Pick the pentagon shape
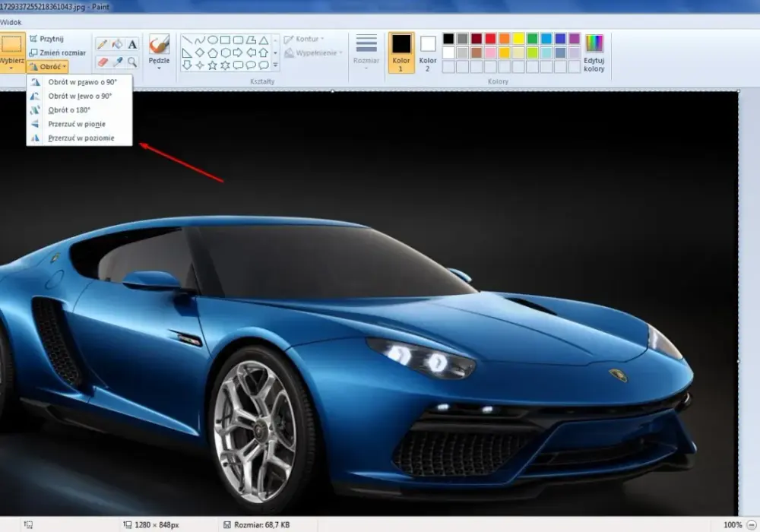 pyautogui.click(x=212, y=52)
